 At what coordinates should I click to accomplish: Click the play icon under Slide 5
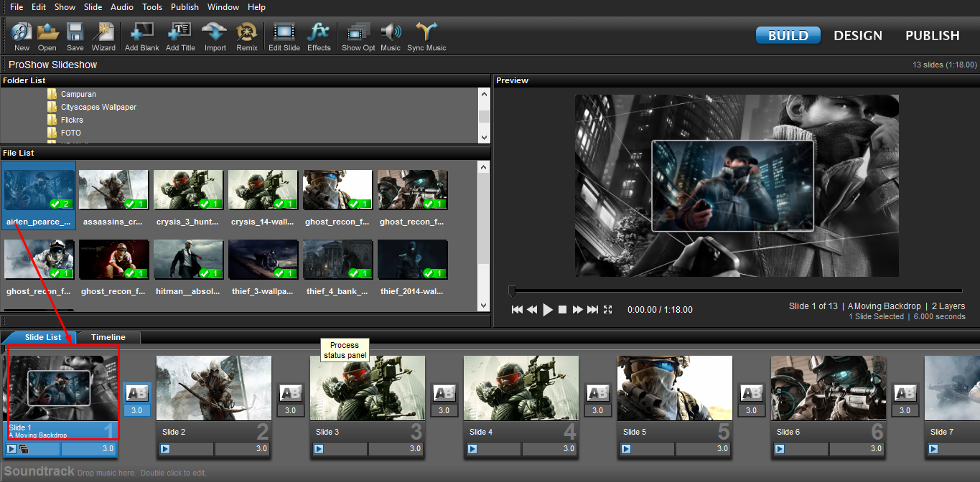click(626, 449)
